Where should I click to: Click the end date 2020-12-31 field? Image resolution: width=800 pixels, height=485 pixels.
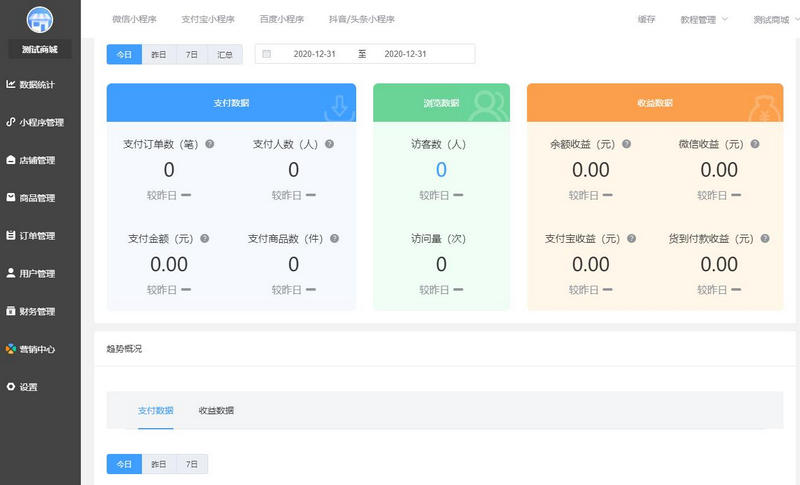[x=405, y=54]
